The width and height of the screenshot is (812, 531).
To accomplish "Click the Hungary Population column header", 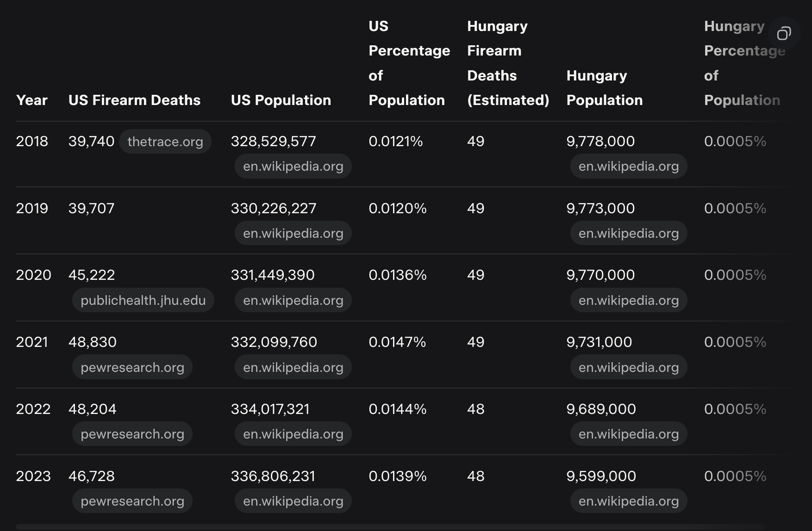I will pos(604,88).
